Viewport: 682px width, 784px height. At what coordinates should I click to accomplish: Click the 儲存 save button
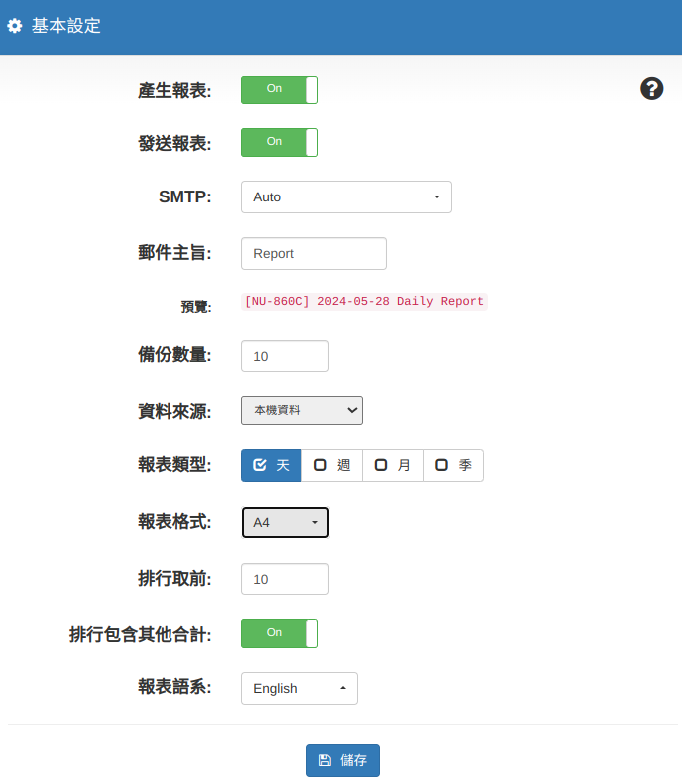[343, 760]
